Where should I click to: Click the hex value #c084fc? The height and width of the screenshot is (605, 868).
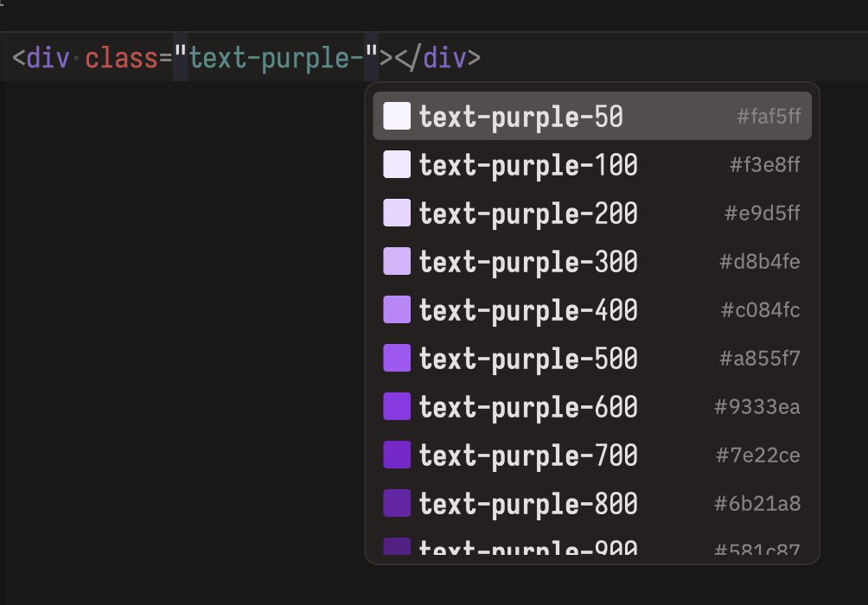tap(761, 310)
